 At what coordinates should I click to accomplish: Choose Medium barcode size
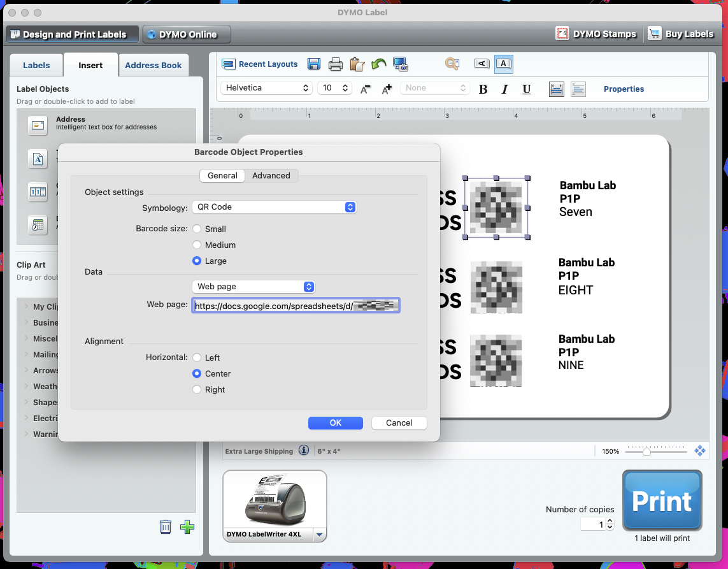pos(197,245)
